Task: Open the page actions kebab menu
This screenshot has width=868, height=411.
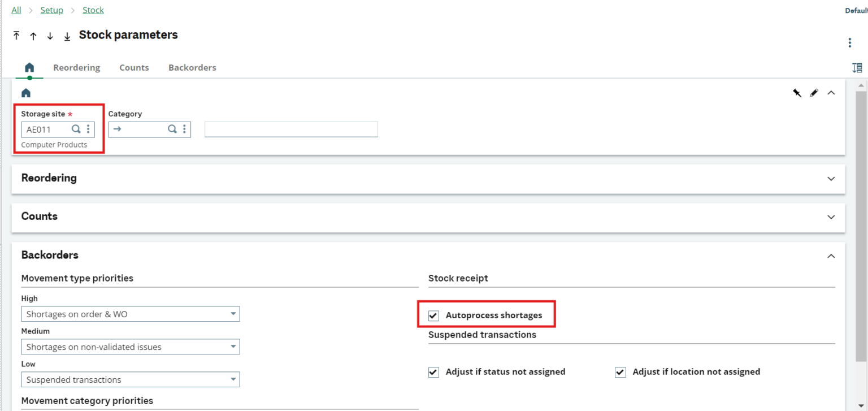Action: pos(849,42)
